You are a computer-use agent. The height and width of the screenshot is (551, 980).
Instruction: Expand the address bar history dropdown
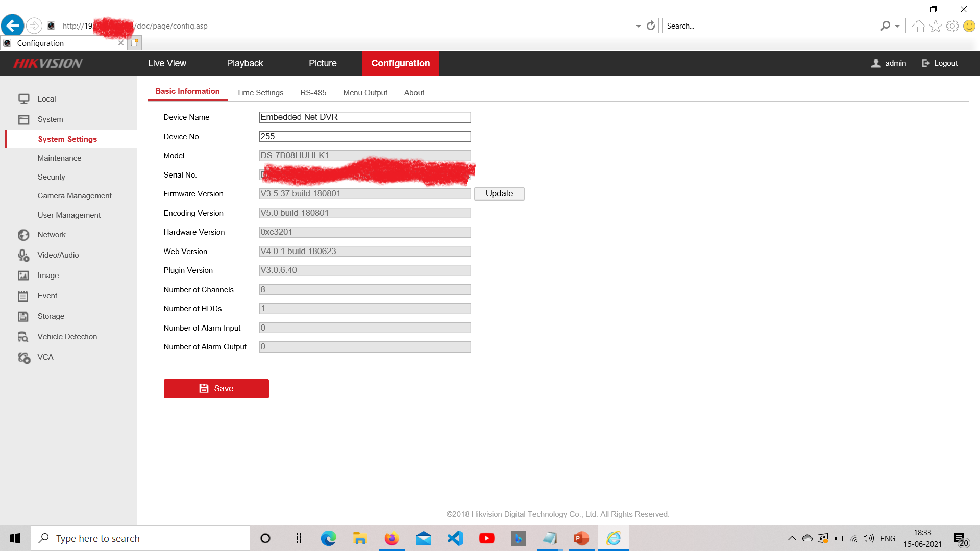tap(638, 26)
